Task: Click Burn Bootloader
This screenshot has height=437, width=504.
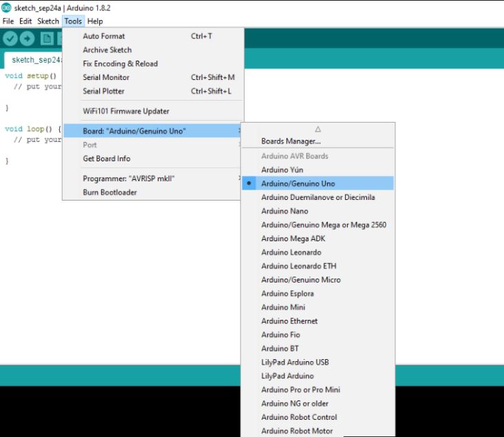Action: (x=152, y=192)
